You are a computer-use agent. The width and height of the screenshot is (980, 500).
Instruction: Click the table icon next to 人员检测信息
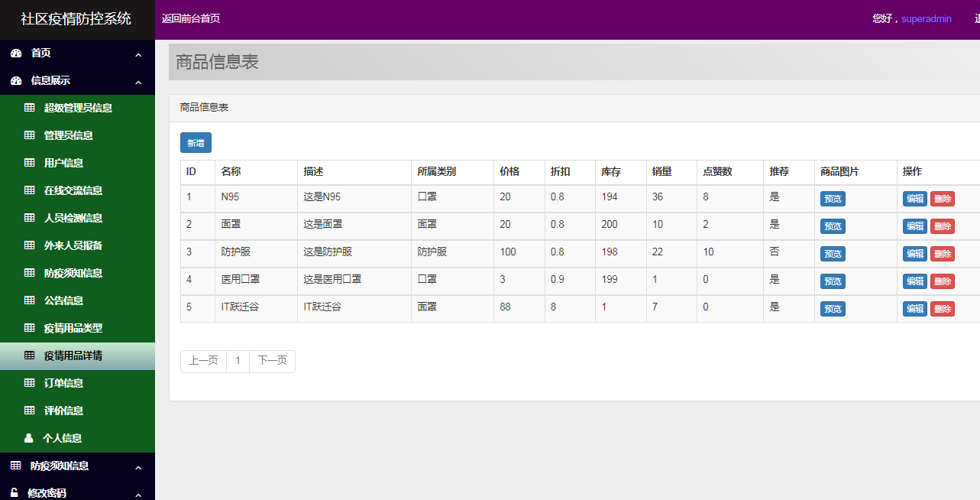tap(30, 218)
